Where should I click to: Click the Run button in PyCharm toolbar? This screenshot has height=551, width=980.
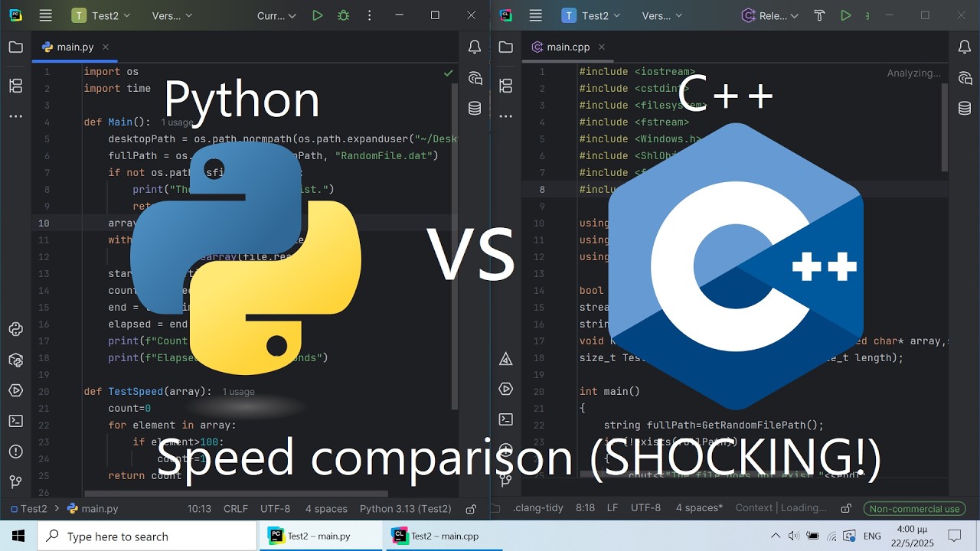point(317,15)
